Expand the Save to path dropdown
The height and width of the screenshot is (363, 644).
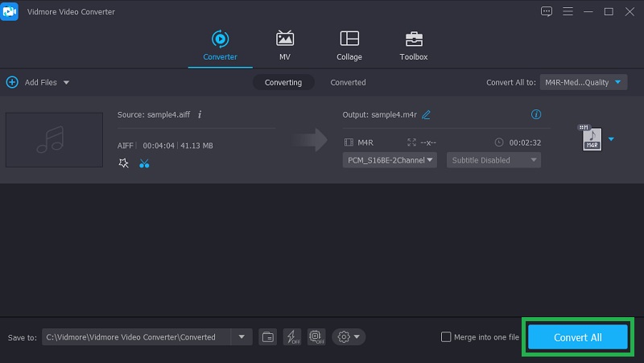click(x=242, y=336)
